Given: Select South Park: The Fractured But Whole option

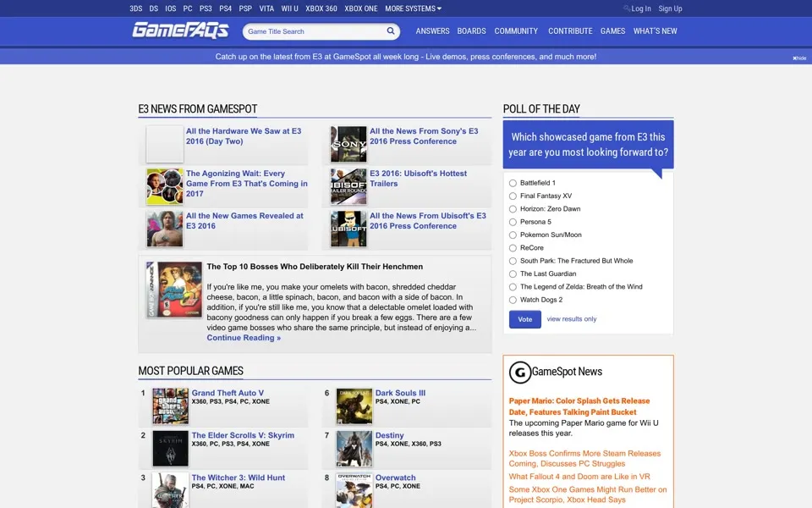Looking at the screenshot, I should click(x=513, y=261).
